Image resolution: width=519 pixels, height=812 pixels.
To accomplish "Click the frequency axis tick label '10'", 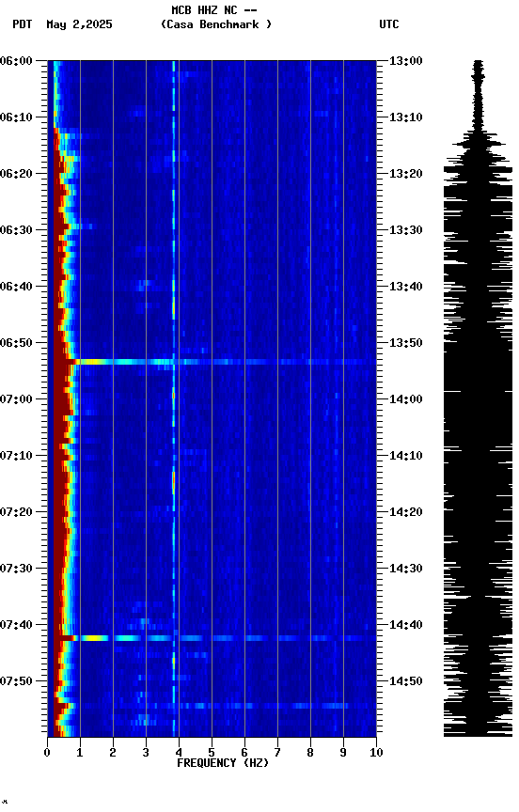I will coord(376,753).
